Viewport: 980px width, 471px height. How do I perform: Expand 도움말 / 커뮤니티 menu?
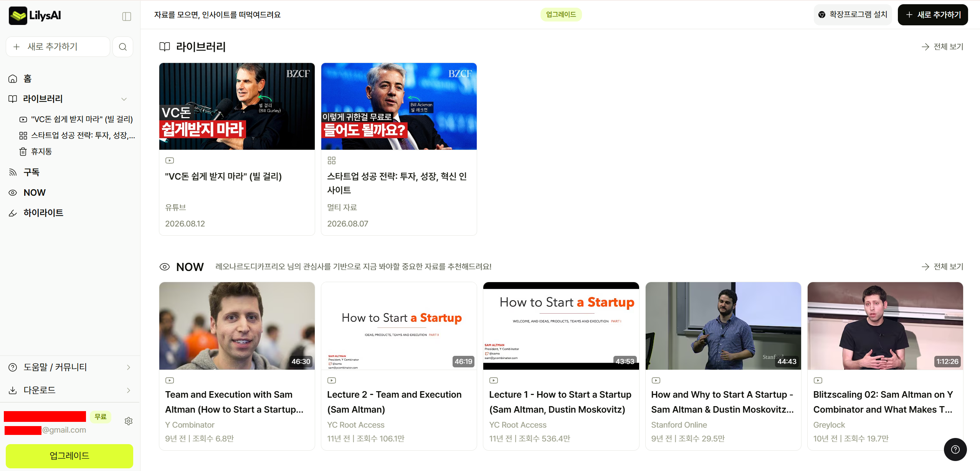(x=70, y=367)
